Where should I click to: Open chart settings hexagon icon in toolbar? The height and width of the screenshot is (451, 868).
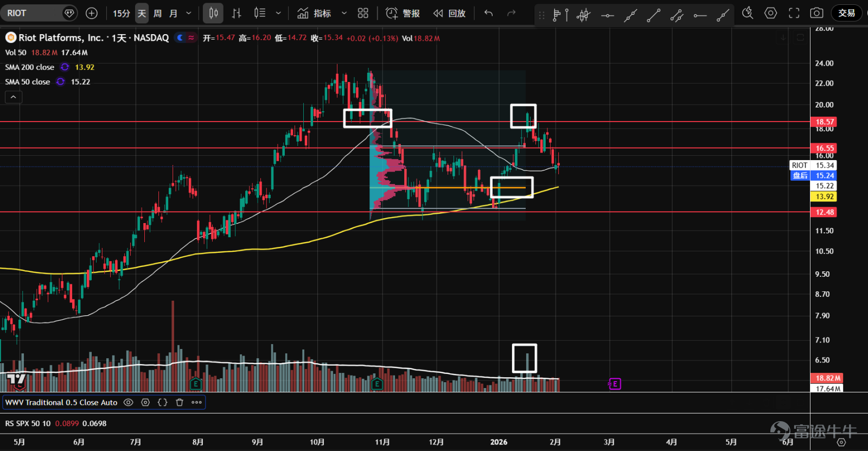[771, 13]
